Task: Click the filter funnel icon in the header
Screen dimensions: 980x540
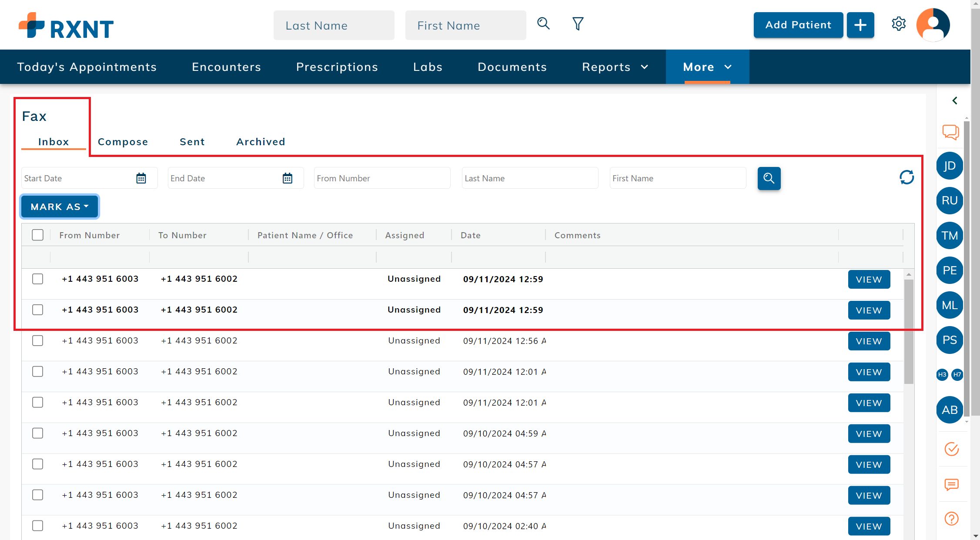Action: [578, 24]
